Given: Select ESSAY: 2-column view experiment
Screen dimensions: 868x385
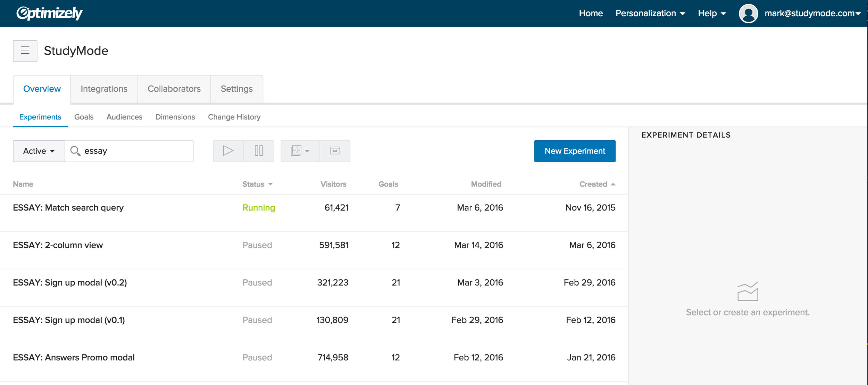Looking at the screenshot, I should (x=58, y=245).
